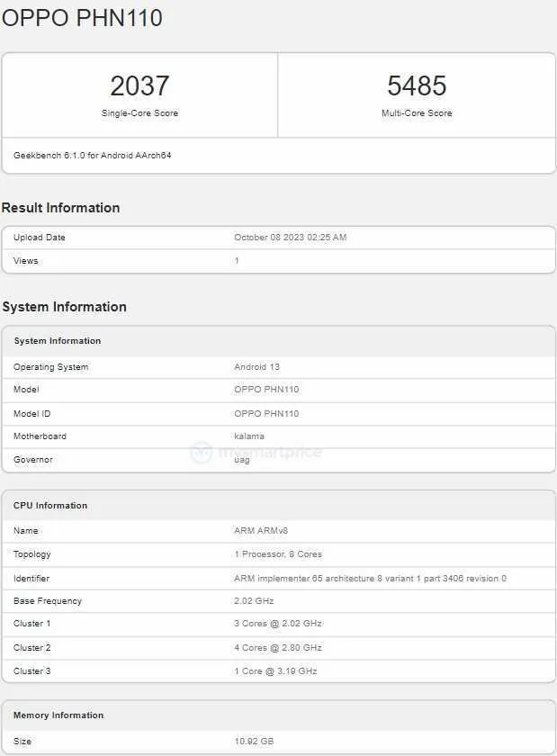Select the uag governor value
The image size is (557, 756).
[242, 460]
